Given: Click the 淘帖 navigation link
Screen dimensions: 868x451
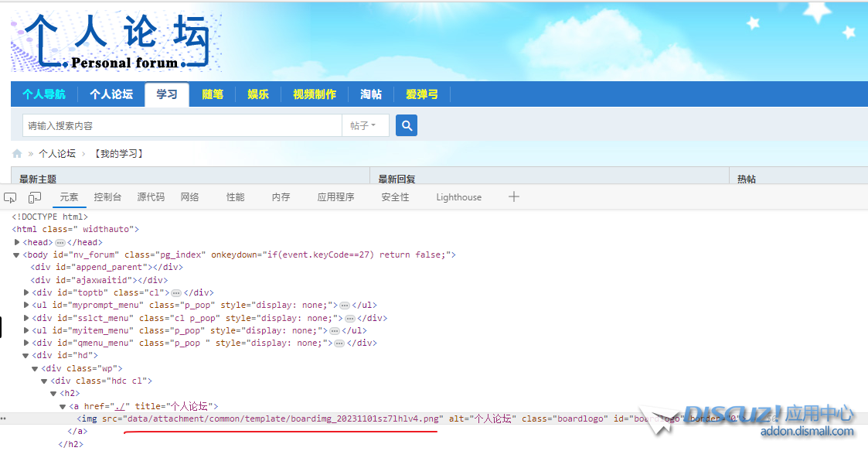Looking at the screenshot, I should click(x=371, y=94).
